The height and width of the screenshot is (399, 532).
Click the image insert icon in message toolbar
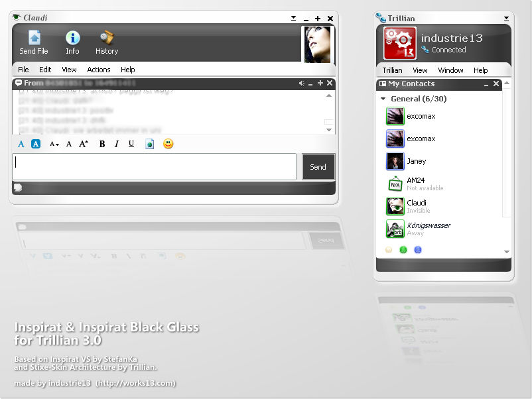(149, 144)
